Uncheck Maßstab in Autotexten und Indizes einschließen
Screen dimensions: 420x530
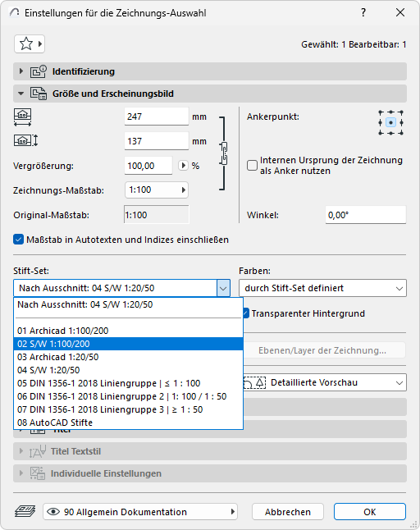[x=18, y=240]
